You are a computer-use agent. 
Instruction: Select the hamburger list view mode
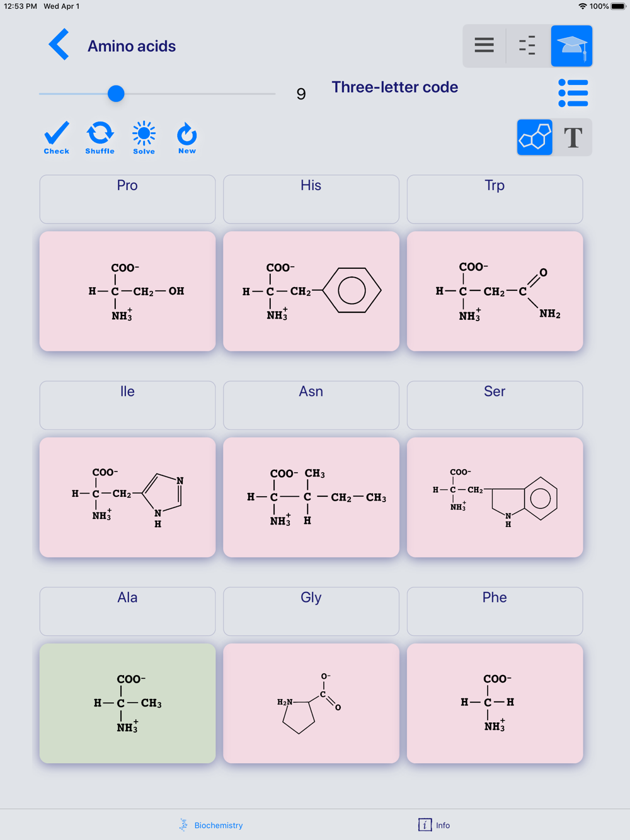pyautogui.click(x=484, y=46)
